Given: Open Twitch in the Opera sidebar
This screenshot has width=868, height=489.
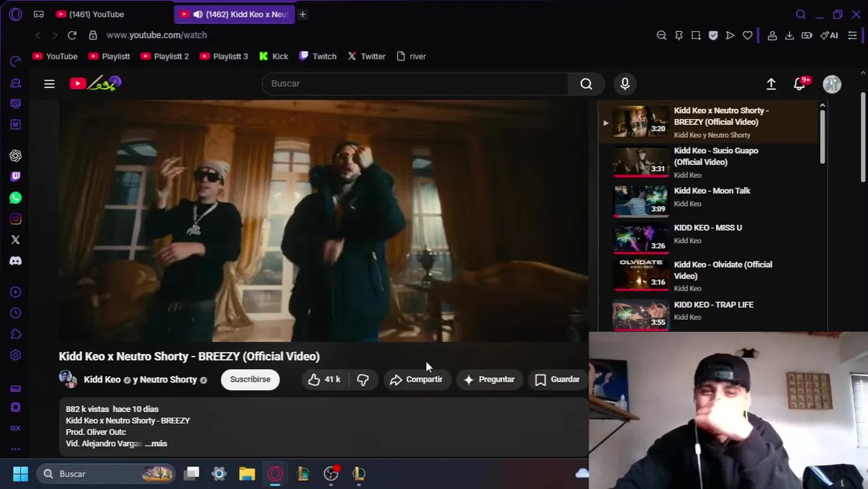Looking at the screenshot, I should coord(16,177).
